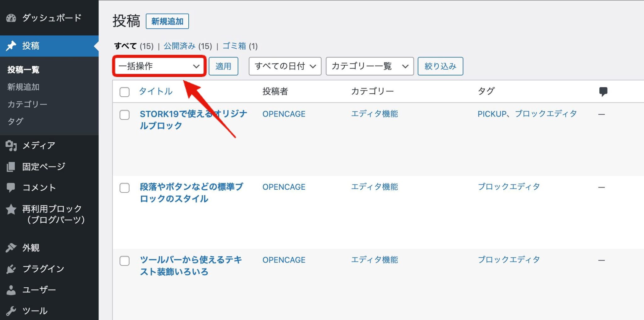The image size is (644, 320).
Task: Select the 再利用ブロック star icon
Action: point(11,209)
